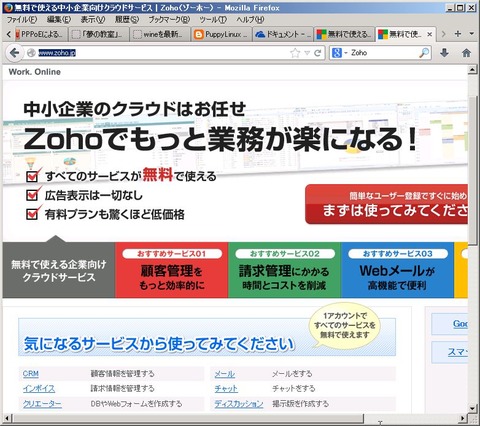The height and width of the screenshot is (426, 480).
Task: Open the メール link
Action: pos(225,374)
